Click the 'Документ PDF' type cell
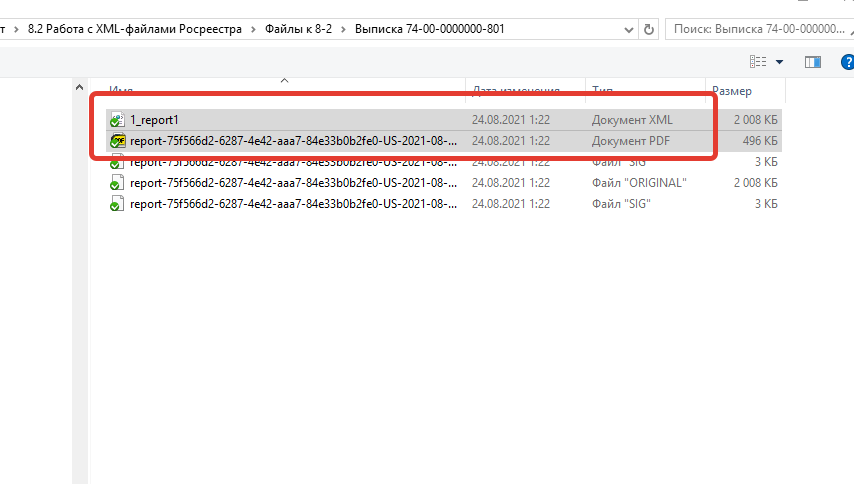Viewport: 854px width, 484px height. tap(631, 141)
